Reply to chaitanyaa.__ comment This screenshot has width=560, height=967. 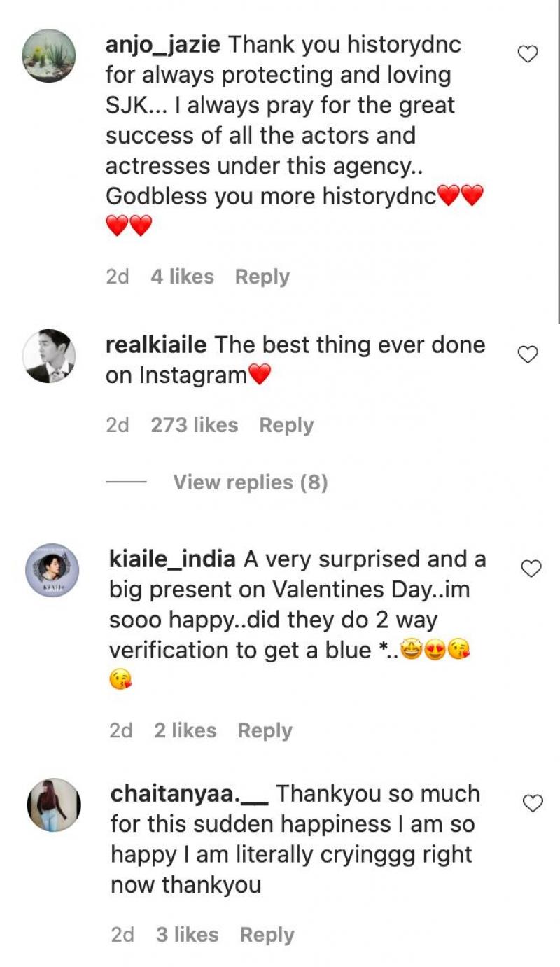tap(267, 935)
